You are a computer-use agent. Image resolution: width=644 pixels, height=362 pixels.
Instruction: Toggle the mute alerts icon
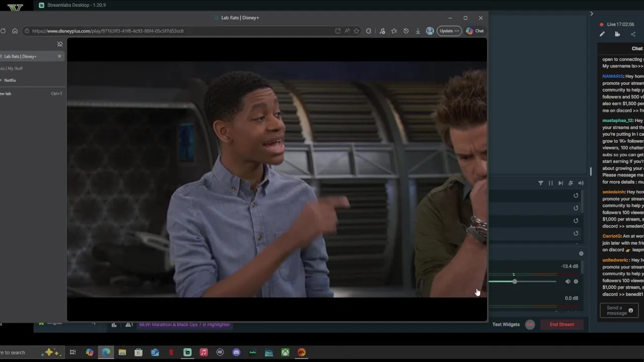click(x=571, y=183)
